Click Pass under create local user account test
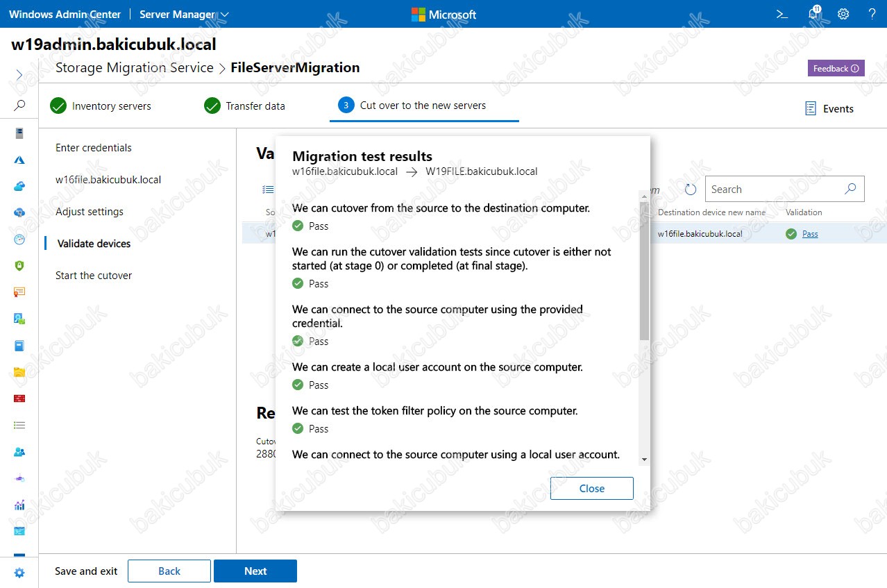 click(x=319, y=385)
